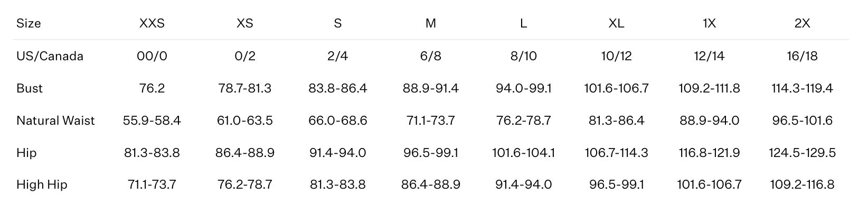Click US/Canada size 00/0 cell
The height and width of the screenshot is (222, 868).
coord(152,57)
